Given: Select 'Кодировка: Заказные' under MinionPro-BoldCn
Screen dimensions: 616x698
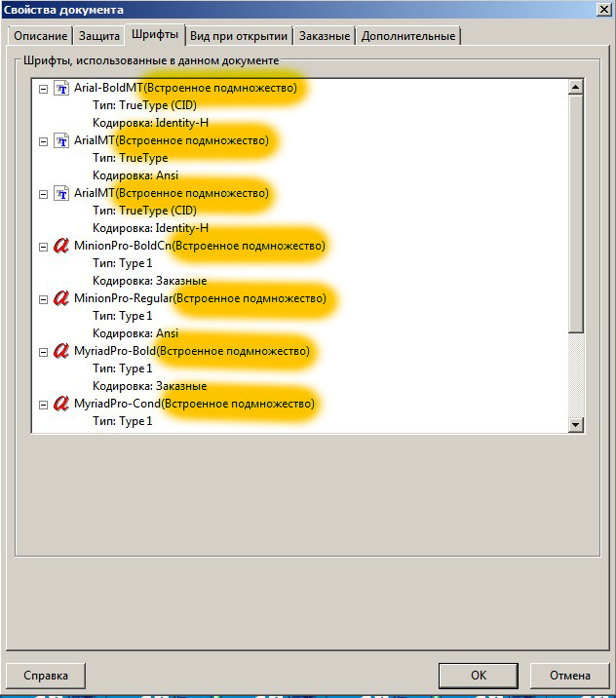Looking at the screenshot, I should pyautogui.click(x=149, y=281).
